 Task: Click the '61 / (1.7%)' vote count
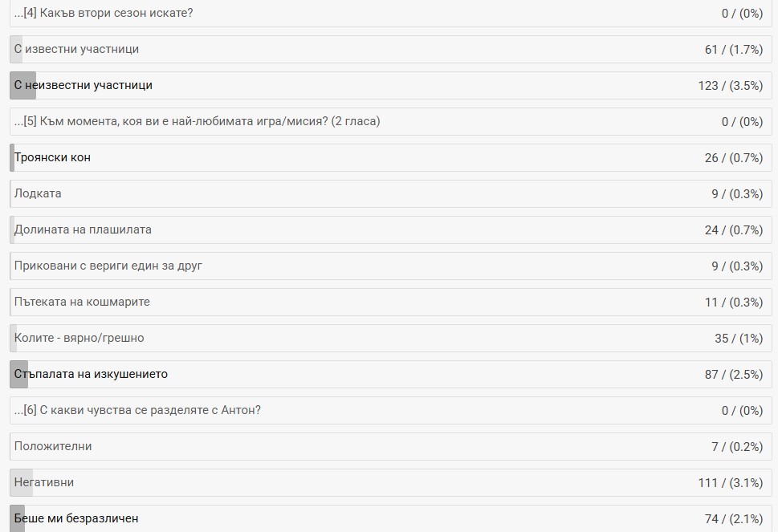tap(733, 50)
